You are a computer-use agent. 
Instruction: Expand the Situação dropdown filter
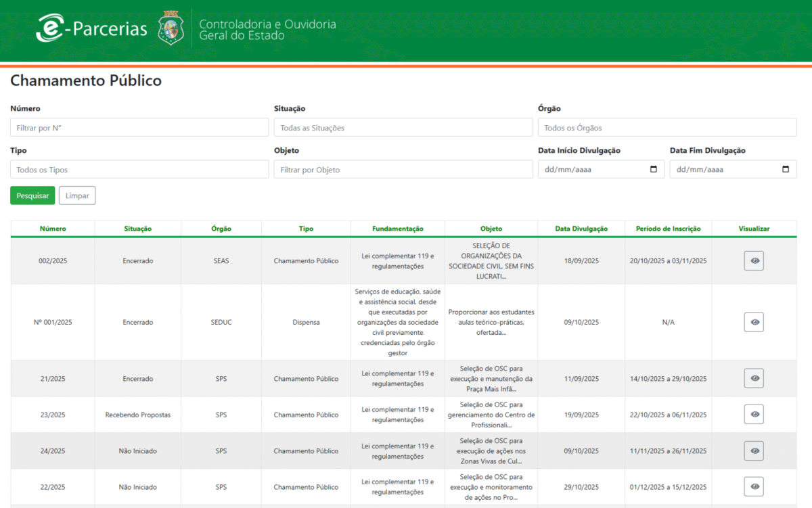click(403, 128)
